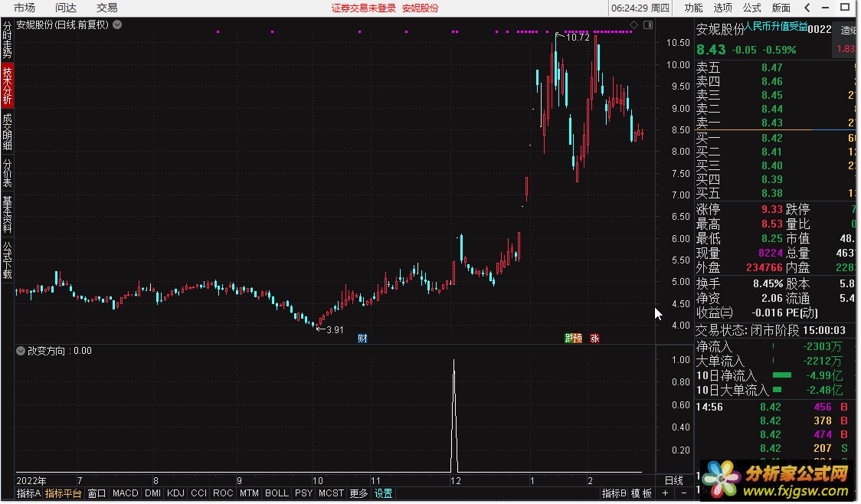Click the 14:56 trade tick row

pos(774,407)
